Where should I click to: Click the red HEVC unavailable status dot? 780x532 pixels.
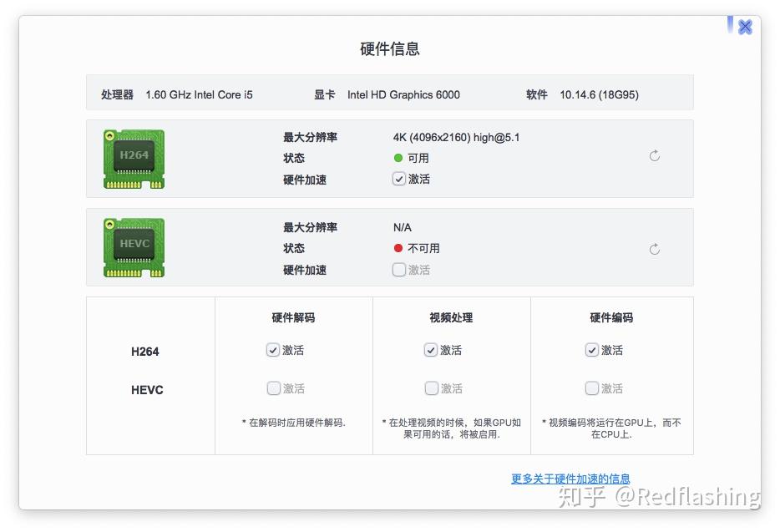point(398,248)
